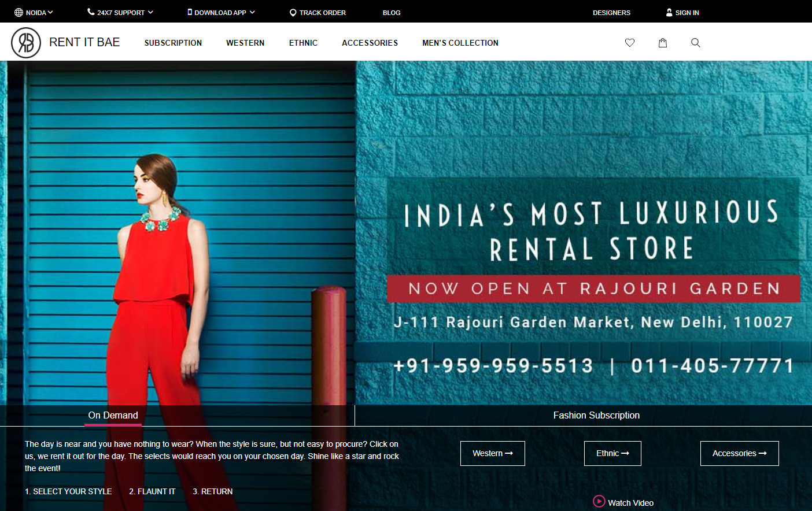Open the BLOG link
This screenshot has width=812, height=511.
[x=392, y=12]
